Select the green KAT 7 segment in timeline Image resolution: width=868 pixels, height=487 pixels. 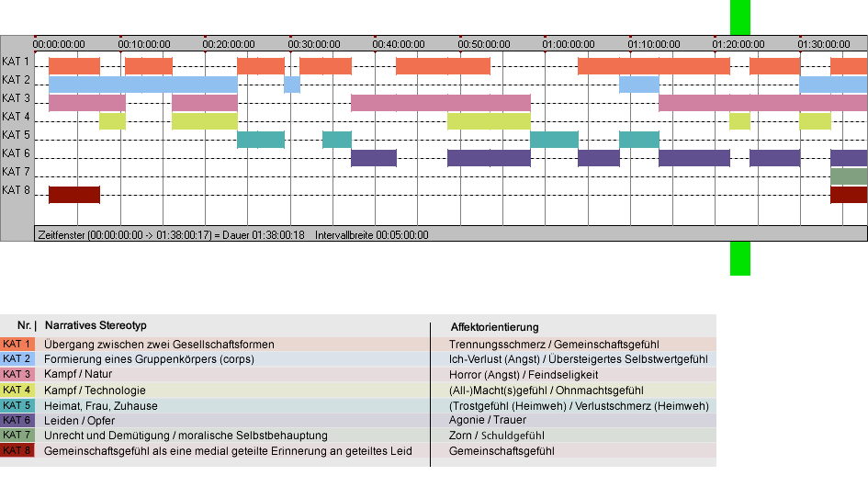[849, 176]
